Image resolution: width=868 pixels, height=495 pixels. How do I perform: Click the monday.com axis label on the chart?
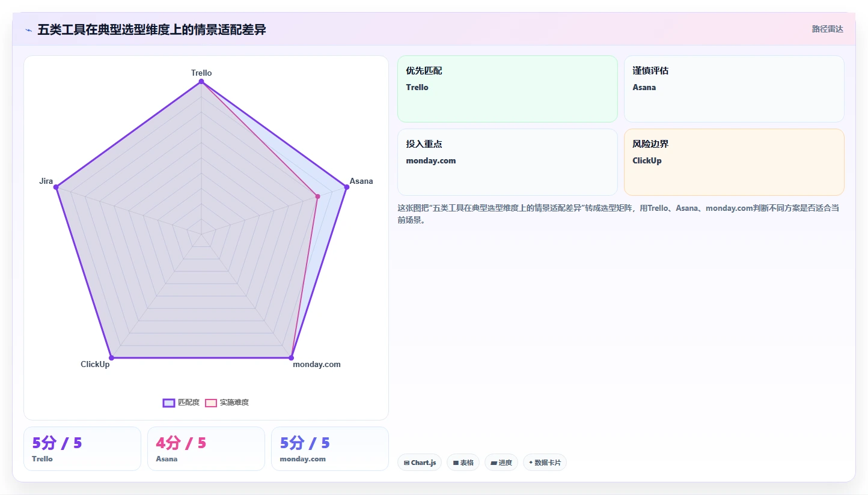tap(317, 364)
